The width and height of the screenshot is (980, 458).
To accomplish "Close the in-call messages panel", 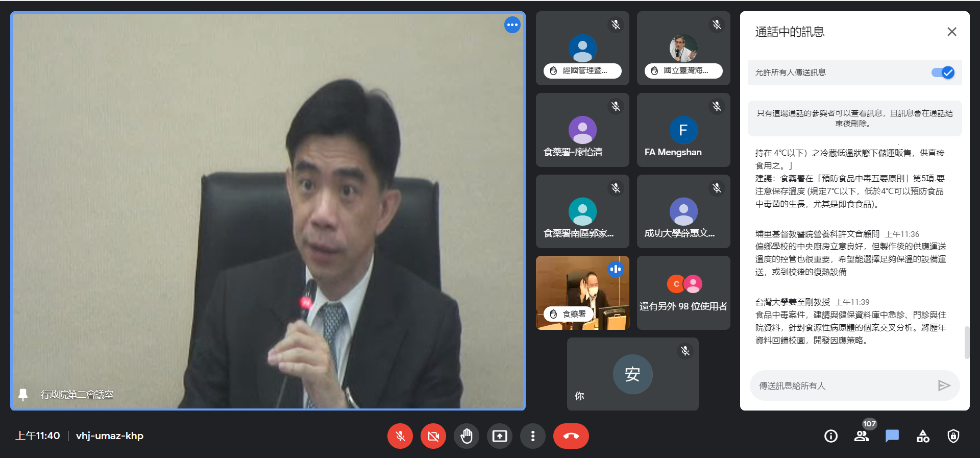I will 952,32.
